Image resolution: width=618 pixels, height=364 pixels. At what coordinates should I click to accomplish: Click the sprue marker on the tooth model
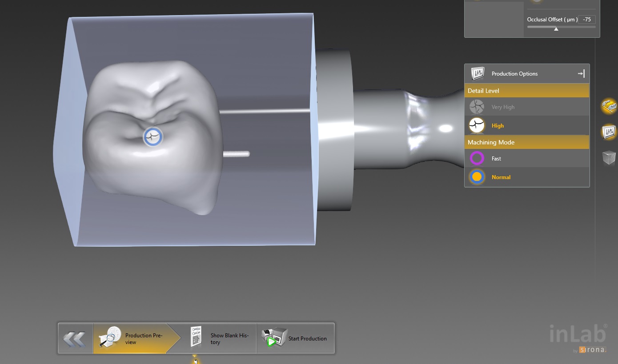tap(152, 137)
